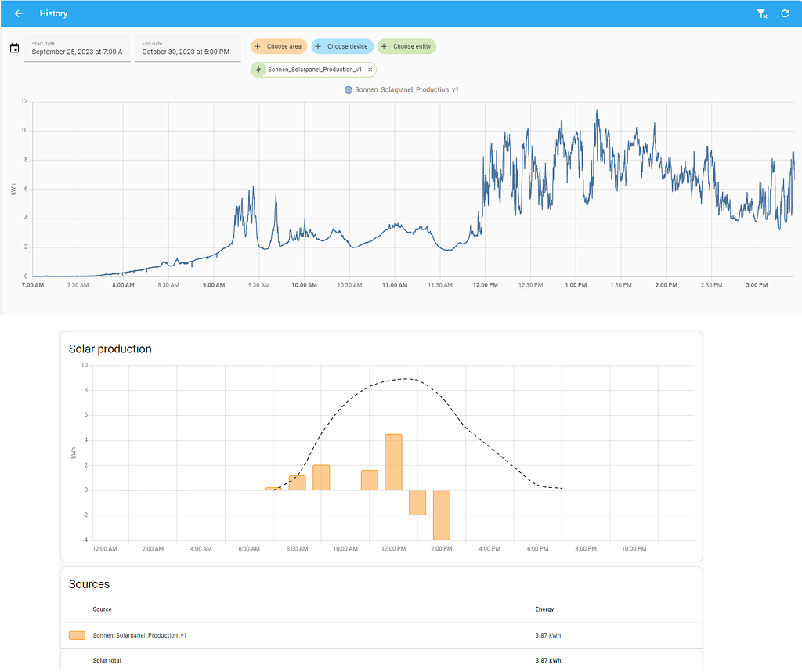Open the Choose area picker
802x672 pixels.
click(279, 46)
